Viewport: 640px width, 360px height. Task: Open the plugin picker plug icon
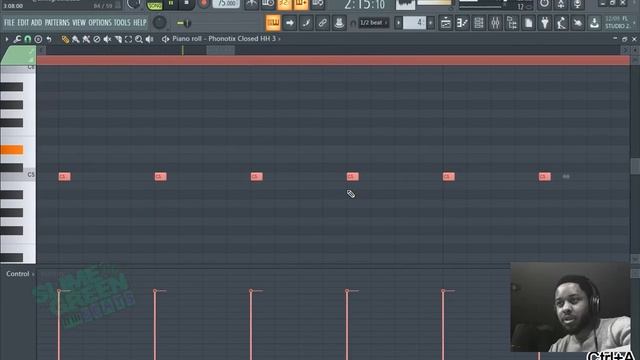pyautogui.click(x=545, y=23)
